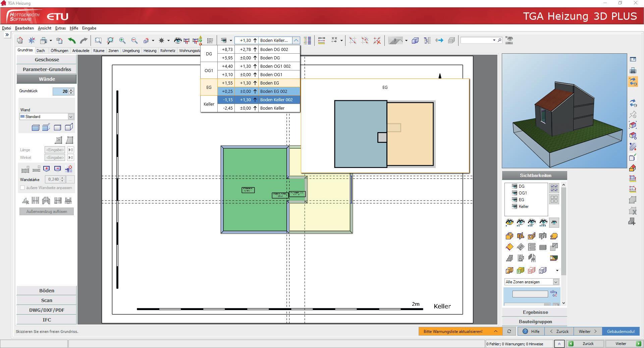Click the zoom out magnifier icon

[134, 41]
